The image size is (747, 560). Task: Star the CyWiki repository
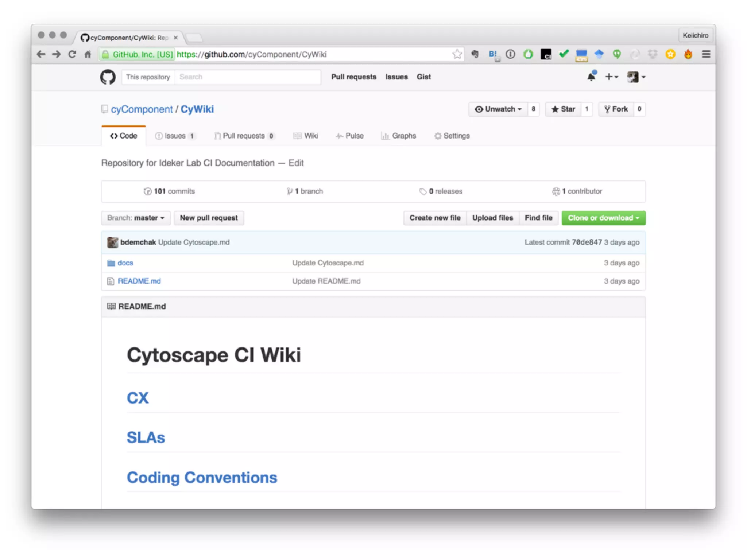pyautogui.click(x=563, y=109)
